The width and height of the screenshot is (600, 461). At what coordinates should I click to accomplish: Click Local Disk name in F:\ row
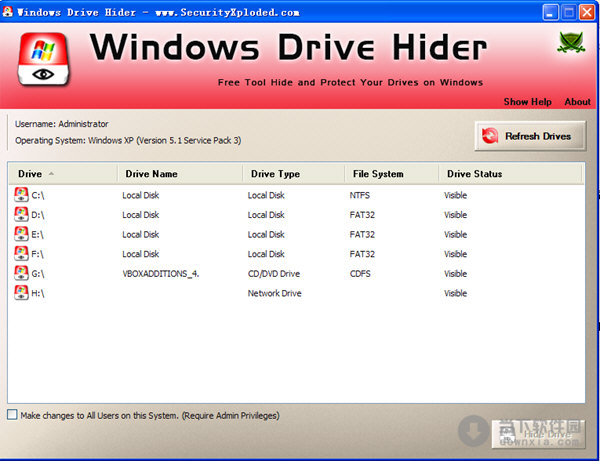140,254
